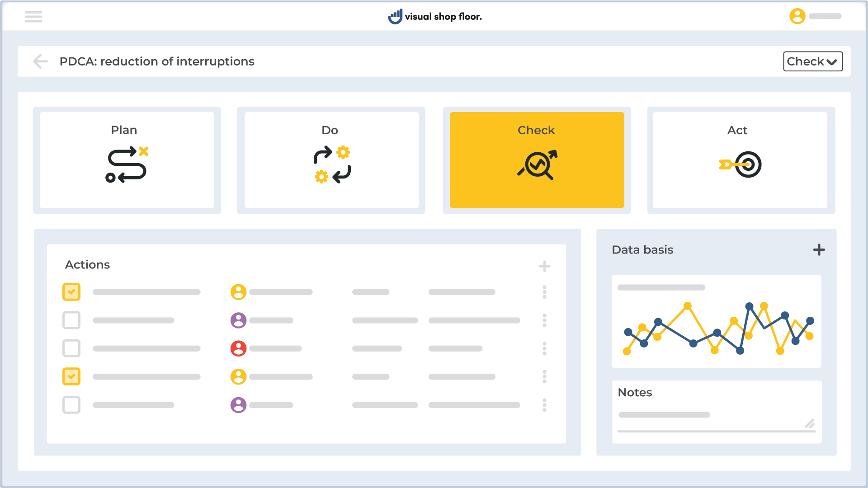868x488 pixels.
Task: Click the Actions heading
Action: point(87,265)
